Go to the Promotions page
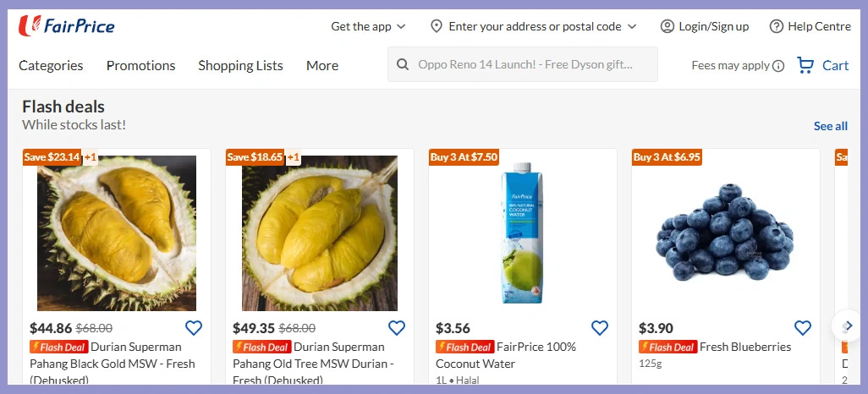The image size is (868, 394). (x=140, y=65)
